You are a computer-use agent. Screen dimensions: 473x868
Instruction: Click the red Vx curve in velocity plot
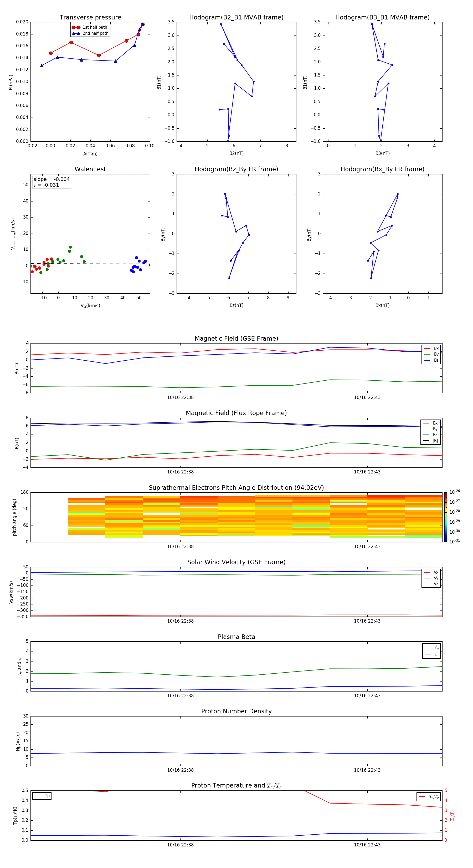(236, 615)
